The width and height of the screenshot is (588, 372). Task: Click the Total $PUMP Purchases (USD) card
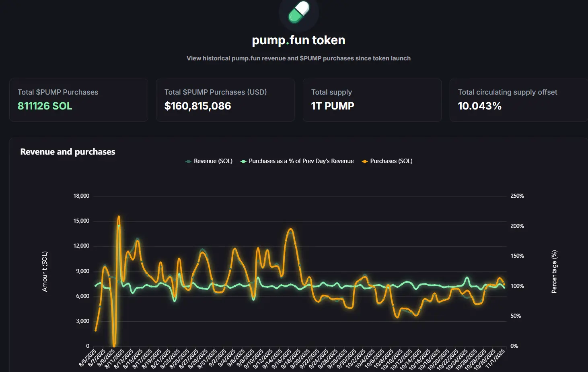pos(225,100)
